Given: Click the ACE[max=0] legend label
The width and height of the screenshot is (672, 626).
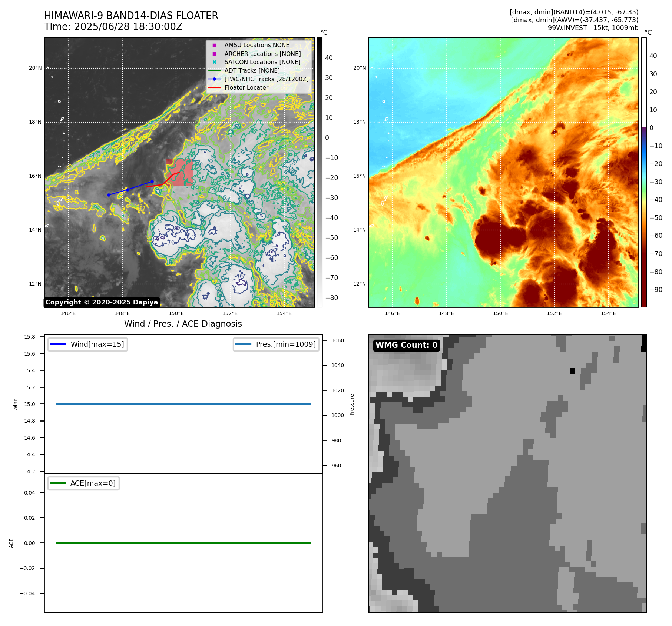Looking at the screenshot, I should point(93,483).
